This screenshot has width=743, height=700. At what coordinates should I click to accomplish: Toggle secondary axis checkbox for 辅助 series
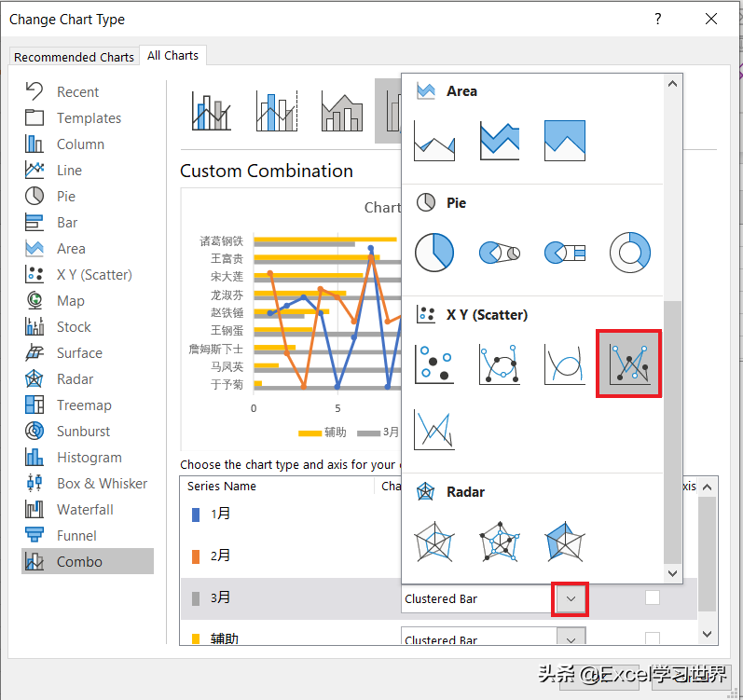click(653, 638)
